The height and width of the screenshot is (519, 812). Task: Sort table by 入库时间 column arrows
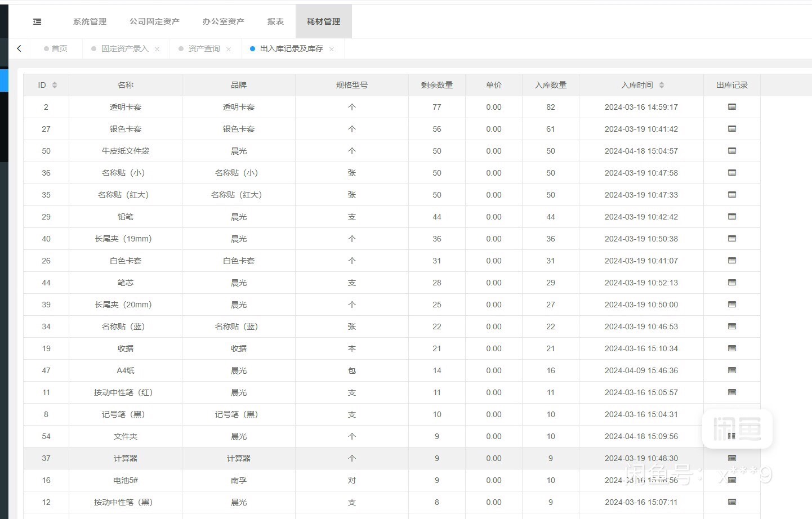click(662, 85)
